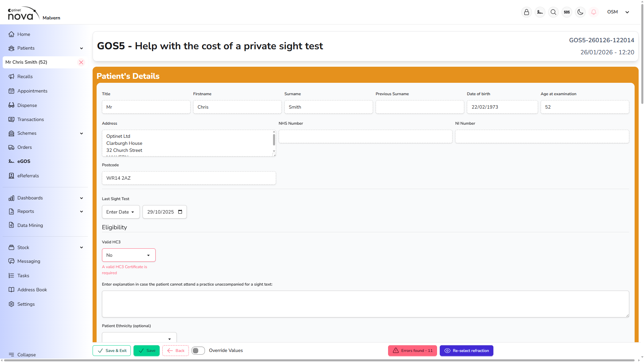This screenshot has width=644, height=362.
Task: Toggle the Override Values switch
Action: (x=198, y=351)
